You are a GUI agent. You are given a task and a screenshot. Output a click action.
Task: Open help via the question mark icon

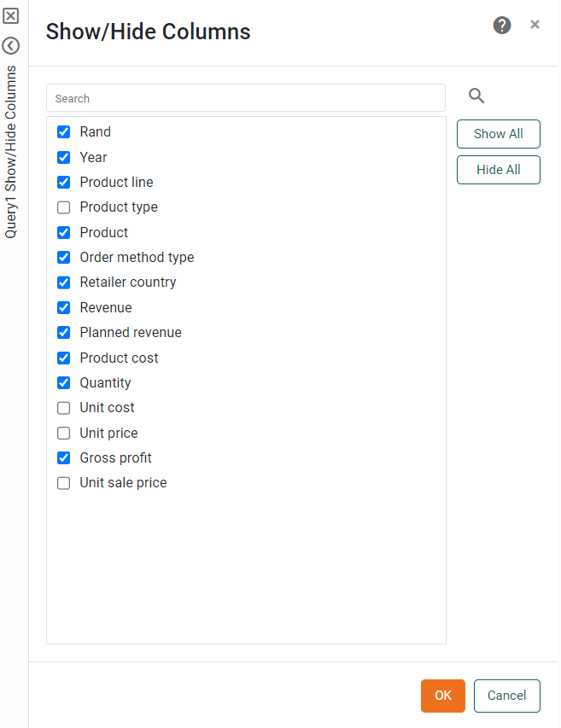[501, 26]
